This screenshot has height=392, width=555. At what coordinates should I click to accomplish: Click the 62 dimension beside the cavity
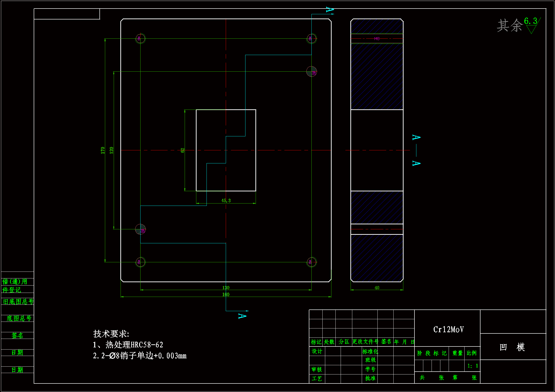click(x=183, y=150)
